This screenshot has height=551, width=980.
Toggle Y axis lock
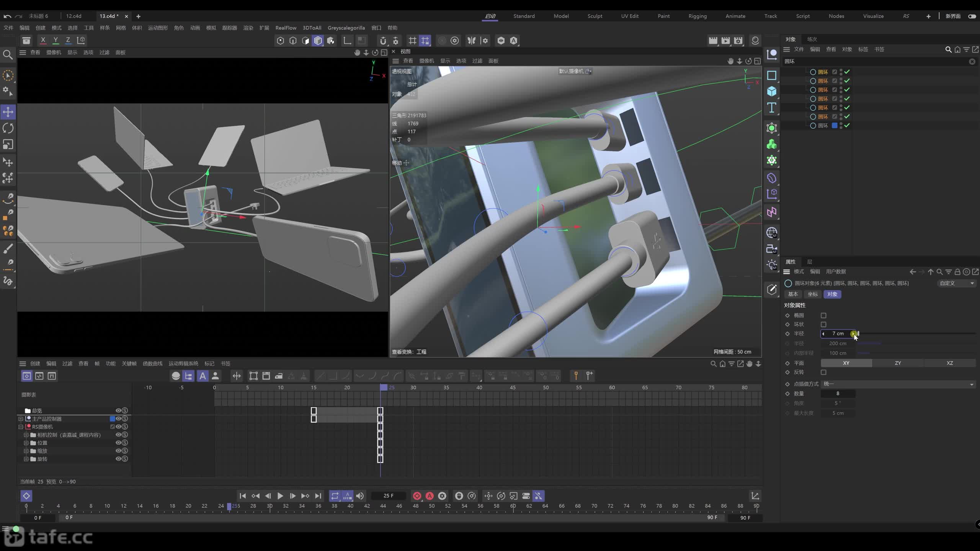pyautogui.click(x=56, y=40)
